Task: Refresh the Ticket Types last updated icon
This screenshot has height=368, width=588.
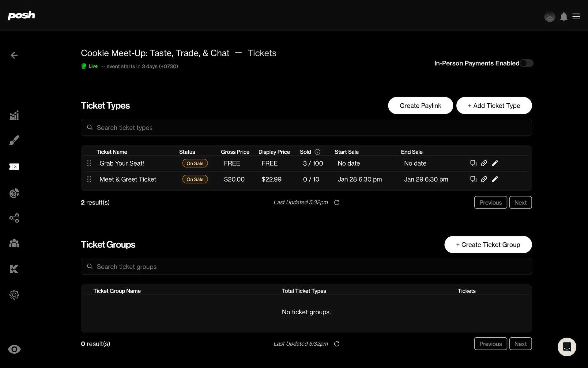Action: click(337, 202)
